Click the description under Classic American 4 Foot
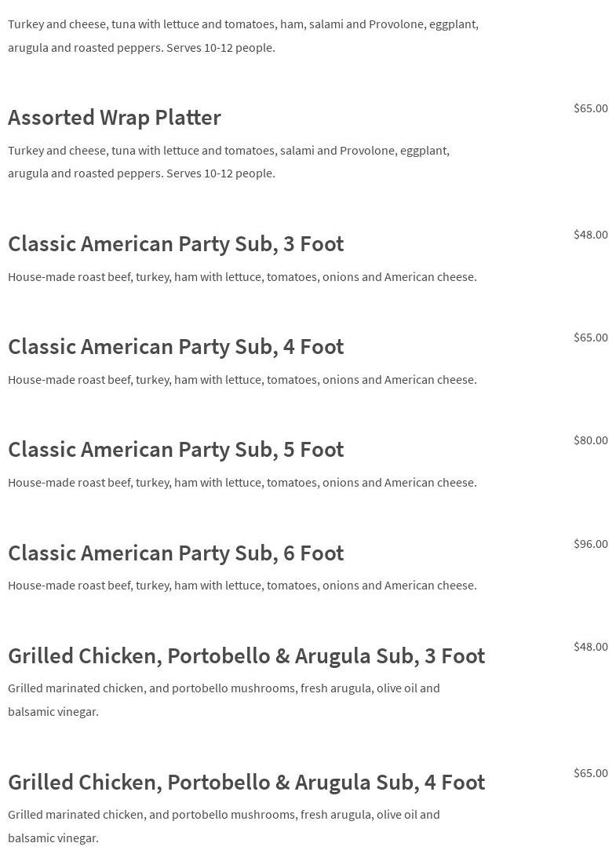The height and width of the screenshot is (865, 616). click(x=242, y=380)
